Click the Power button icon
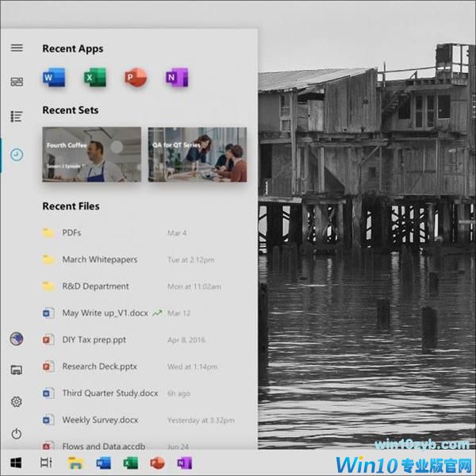This screenshot has height=476, width=476. click(17, 434)
